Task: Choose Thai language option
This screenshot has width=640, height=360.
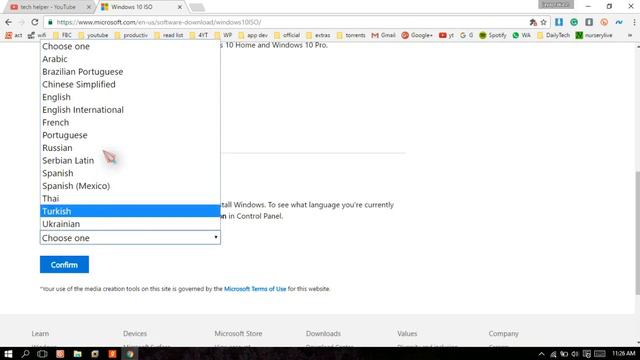Action: coord(130,198)
